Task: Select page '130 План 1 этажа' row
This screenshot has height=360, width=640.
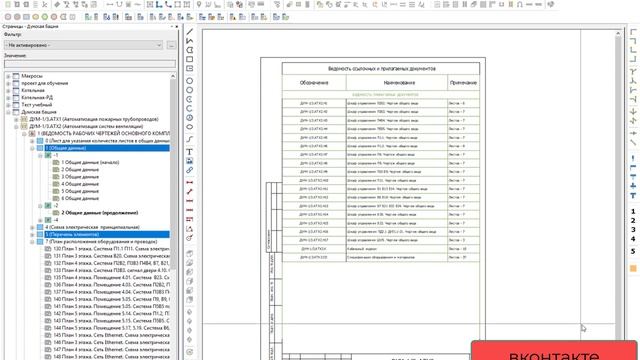Action: (111, 249)
